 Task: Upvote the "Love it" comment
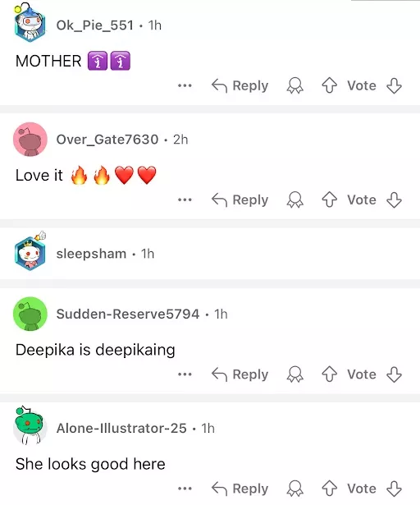click(x=329, y=200)
